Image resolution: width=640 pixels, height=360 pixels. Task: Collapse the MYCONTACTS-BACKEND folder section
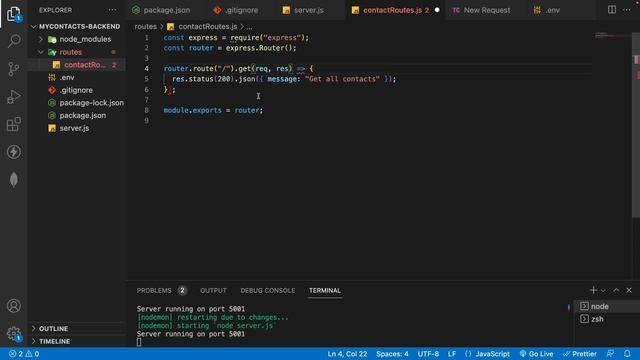point(76,26)
